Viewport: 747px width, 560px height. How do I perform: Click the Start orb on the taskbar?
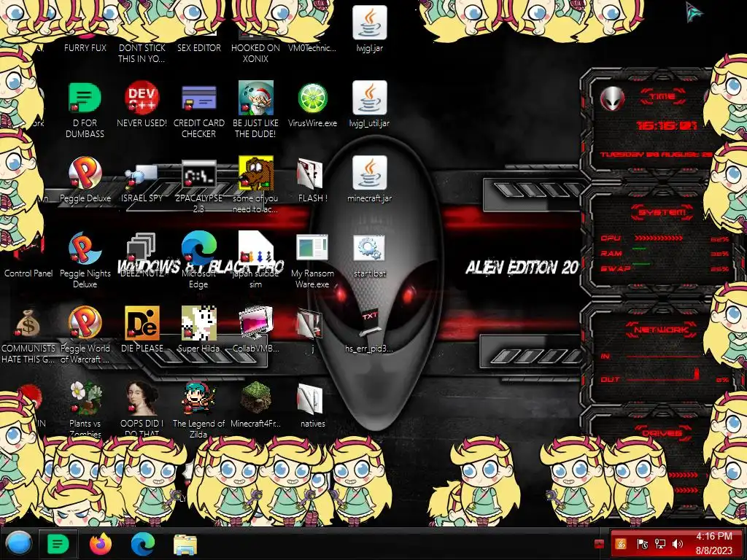(19, 543)
